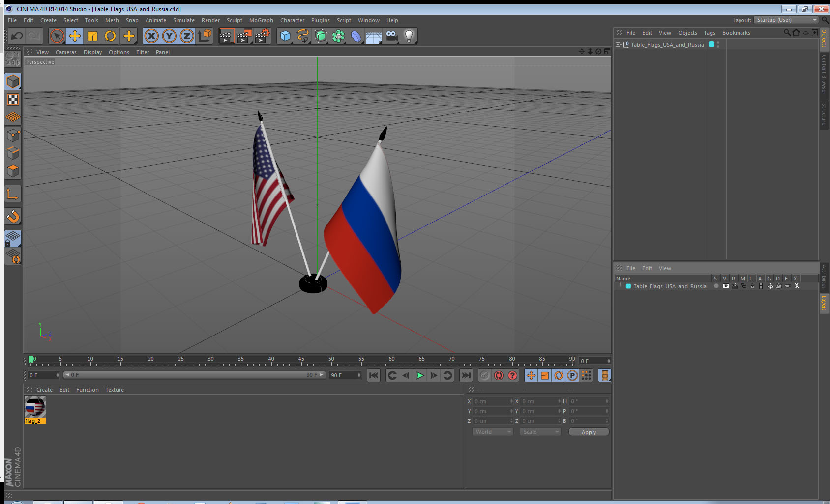Screen dimensions: 830x504
Task: Open Floor environment icon
Action: [x=374, y=36]
